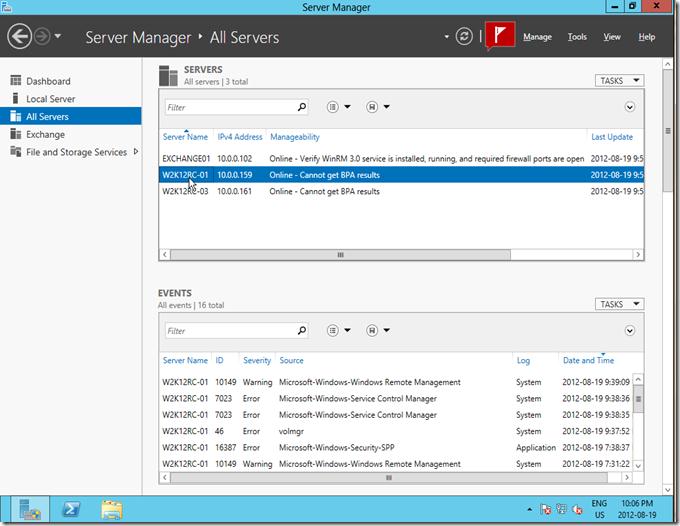
Task: Expand the Servers section chevron
Action: click(630, 107)
